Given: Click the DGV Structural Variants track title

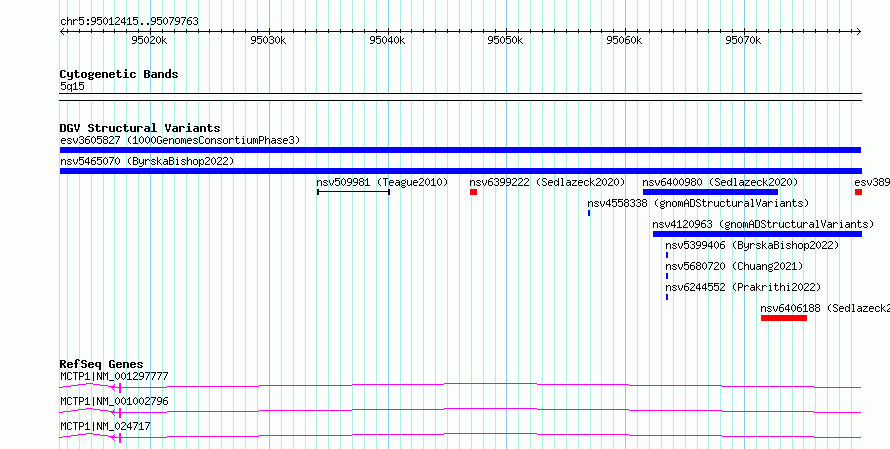Looking at the screenshot, I should coord(140,128).
